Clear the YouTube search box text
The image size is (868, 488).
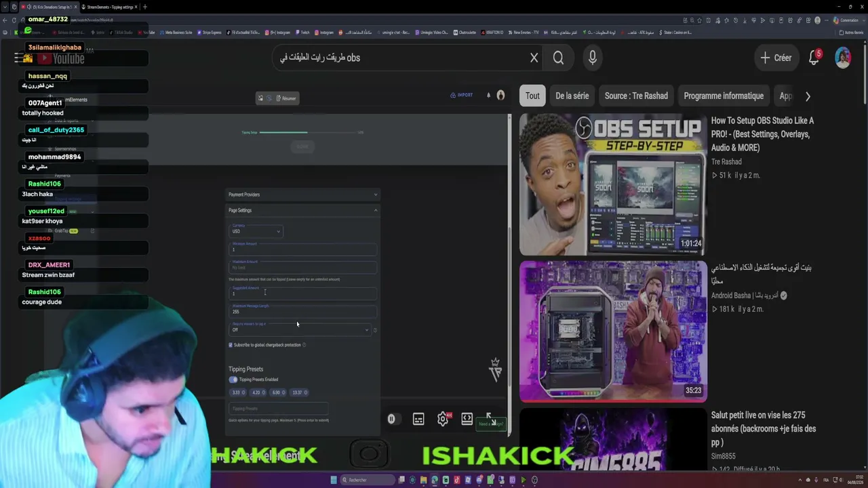(x=534, y=58)
